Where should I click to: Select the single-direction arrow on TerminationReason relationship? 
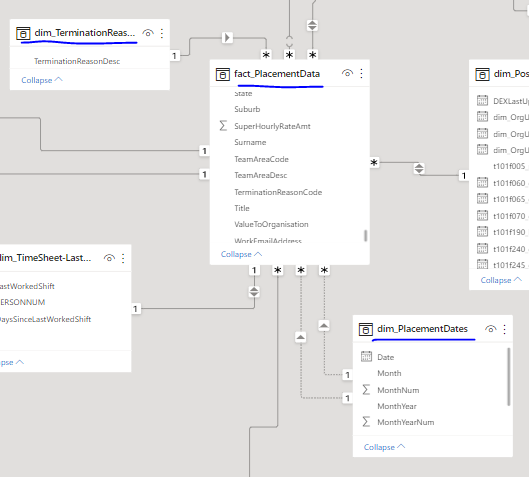[x=227, y=37]
